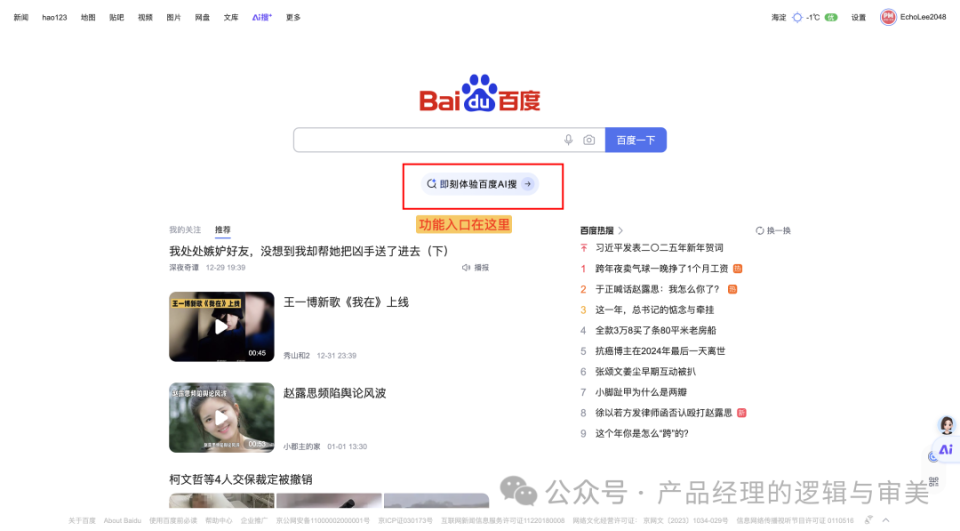This screenshot has height=531, width=960.
Task: Click the camera image search icon
Action: pos(589,140)
